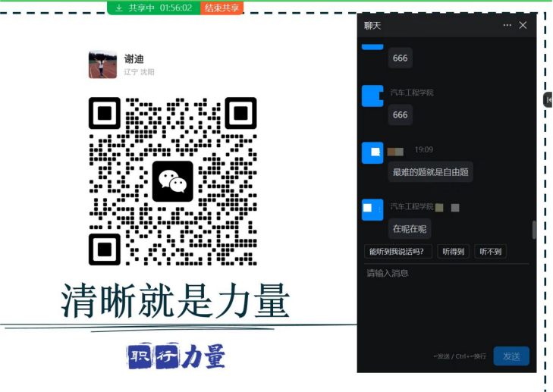
Task: Click the 19:09 message timestamp
Action: [423, 149]
